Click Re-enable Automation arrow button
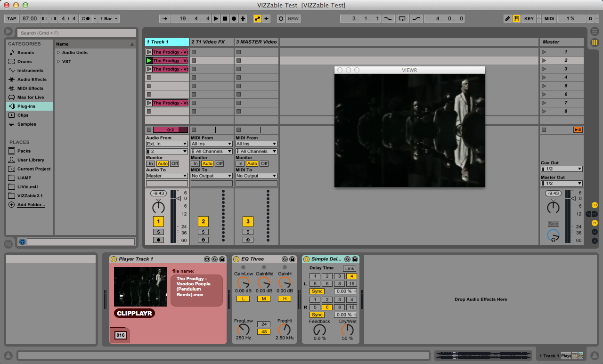603x364 pixels. 267,19
